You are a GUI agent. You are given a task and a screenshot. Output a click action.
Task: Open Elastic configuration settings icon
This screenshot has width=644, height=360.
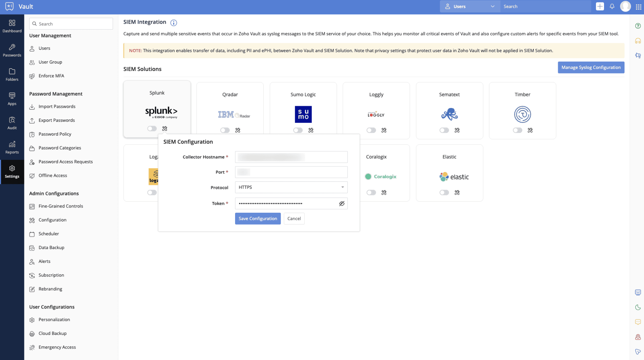coord(457,193)
